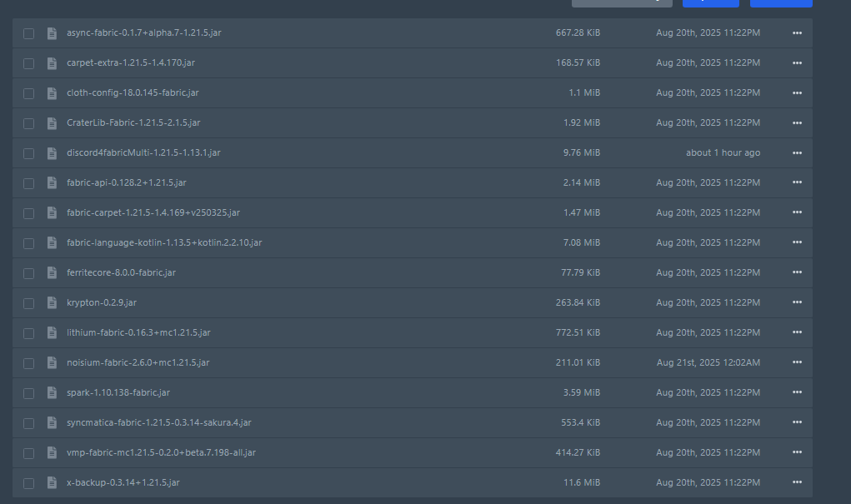Click the file icon next to x-backup-0.3.14+1.21.5.jar
This screenshot has height=504, width=851.
click(52, 483)
